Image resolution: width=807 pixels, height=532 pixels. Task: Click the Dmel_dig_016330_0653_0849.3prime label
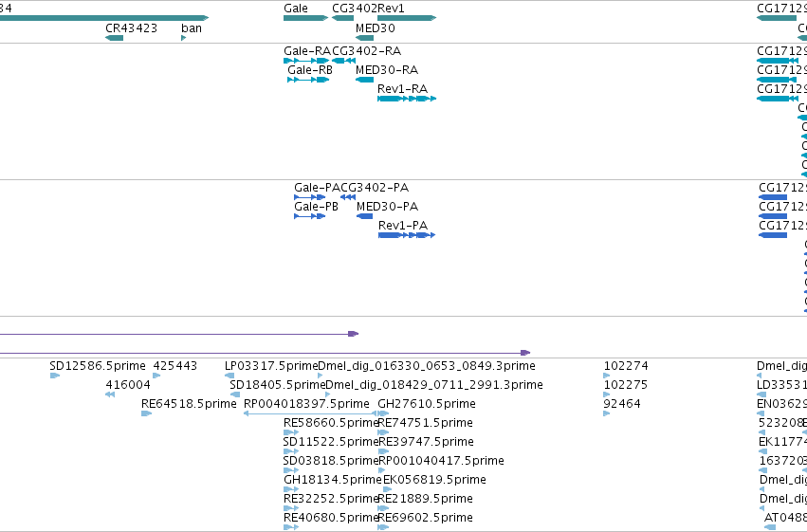tap(427, 366)
